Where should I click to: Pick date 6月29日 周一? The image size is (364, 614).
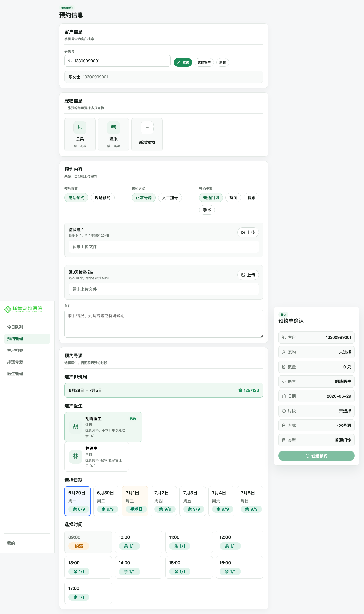click(78, 501)
